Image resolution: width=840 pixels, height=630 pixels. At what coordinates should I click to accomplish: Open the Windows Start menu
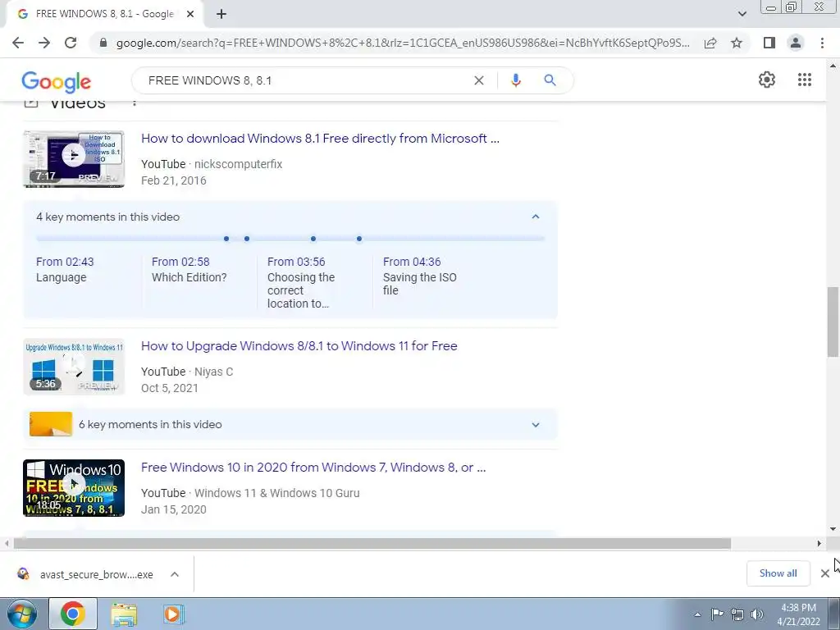point(21,614)
